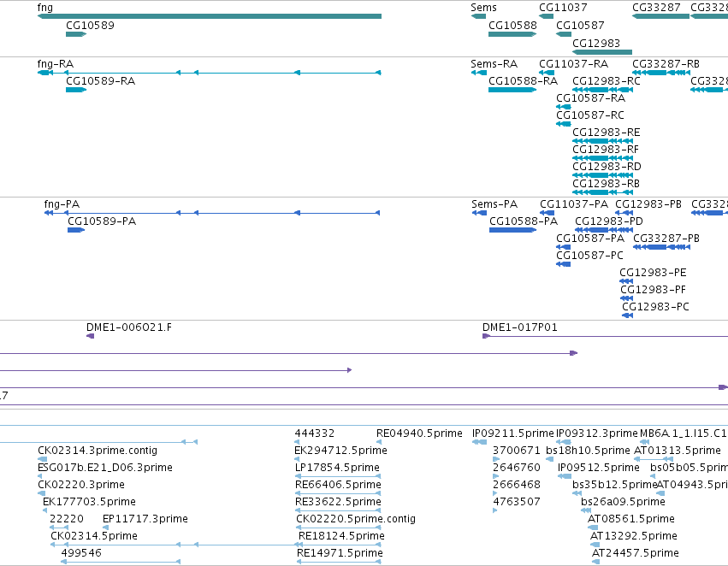Select the CG12983-PE protein label
This screenshot has width=728, height=566.
[x=653, y=273]
